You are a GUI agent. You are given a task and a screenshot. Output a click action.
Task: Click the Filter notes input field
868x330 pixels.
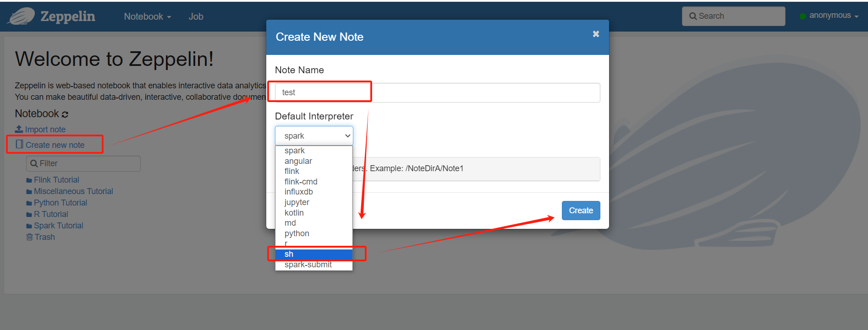[83, 163]
